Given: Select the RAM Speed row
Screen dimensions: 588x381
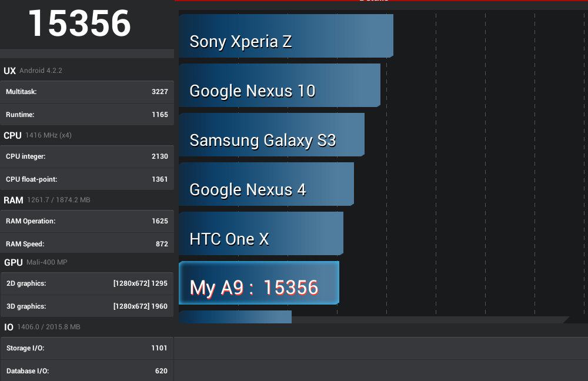Looking at the screenshot, I should click(87, 243).
